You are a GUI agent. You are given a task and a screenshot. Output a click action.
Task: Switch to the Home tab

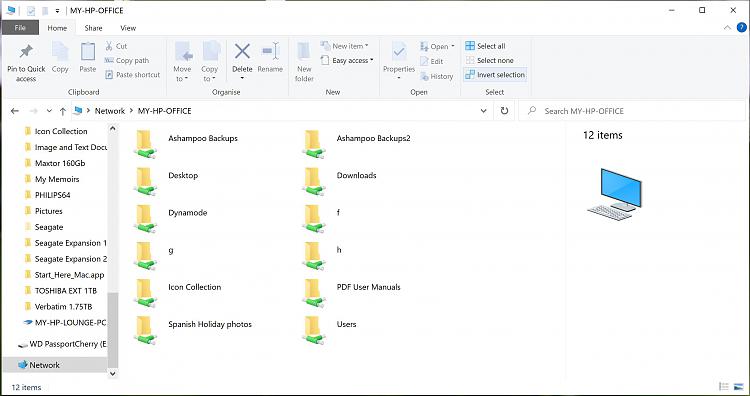point(57,28)
